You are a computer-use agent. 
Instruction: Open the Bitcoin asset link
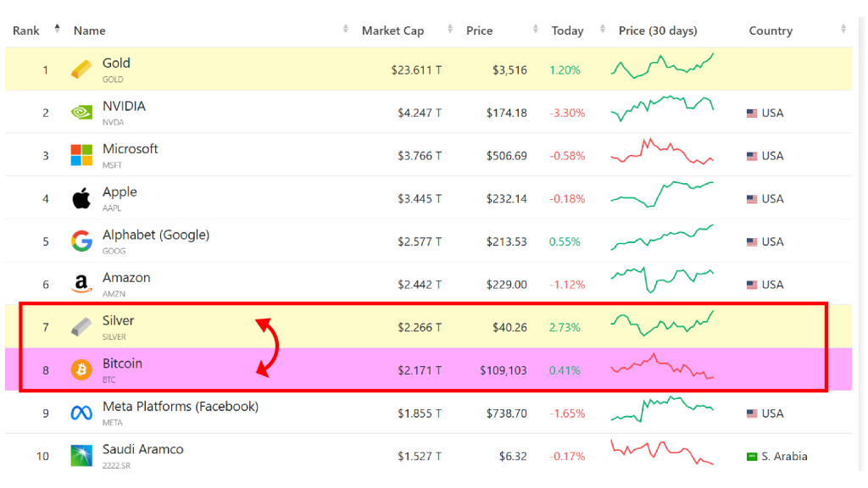122,363
